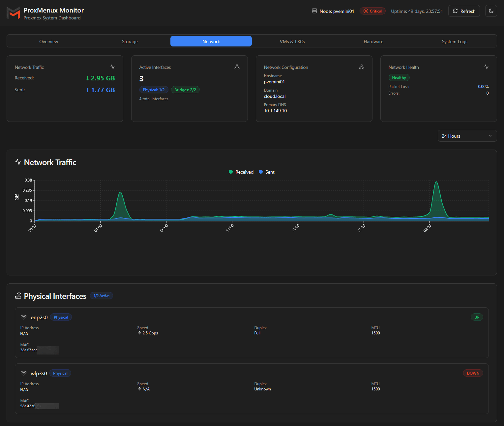The width and height of the screenshot is (504, 426).
Task: Click the topology icon on Network Configuration card
Action: point(361,67)
